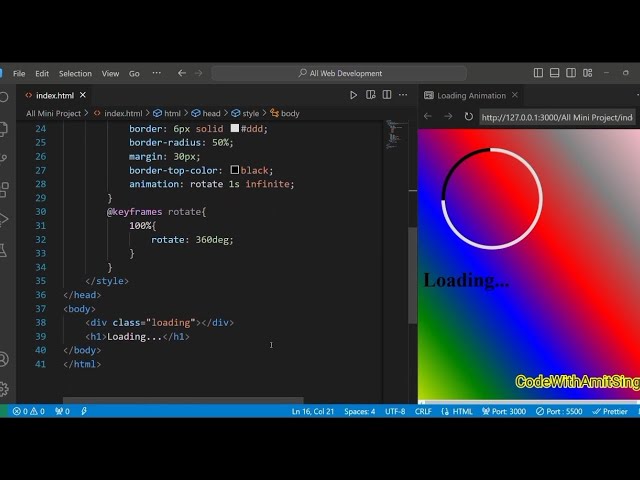The width and height of the screenshot is (640, 480).
Task: Open Source Control in activity bar
Action: point(4,158)
